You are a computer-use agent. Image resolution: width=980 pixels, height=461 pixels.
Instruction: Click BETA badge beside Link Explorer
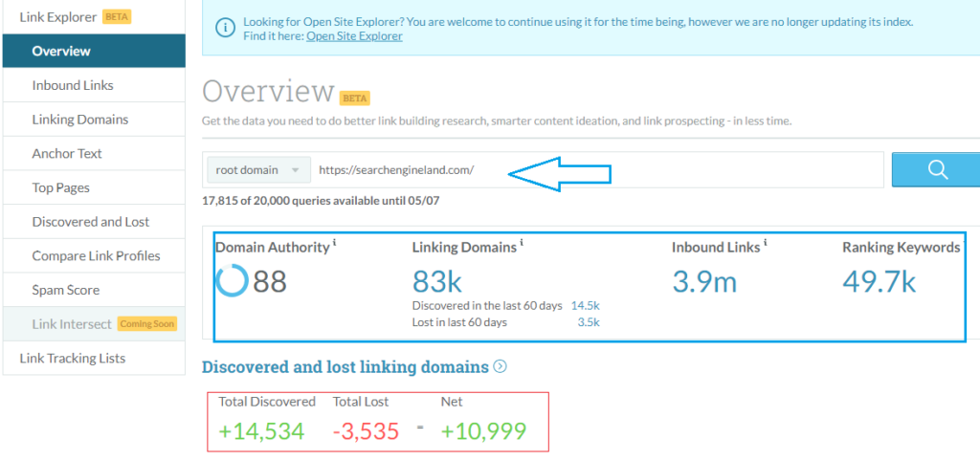pos(117,17)
